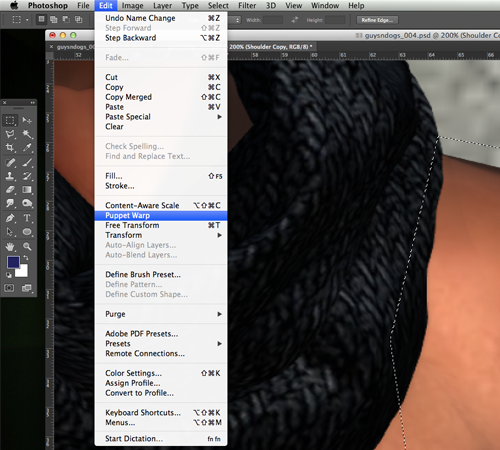The image size is (500, 450).
Task: Open the Layer menu
Action: coord(162,6)
